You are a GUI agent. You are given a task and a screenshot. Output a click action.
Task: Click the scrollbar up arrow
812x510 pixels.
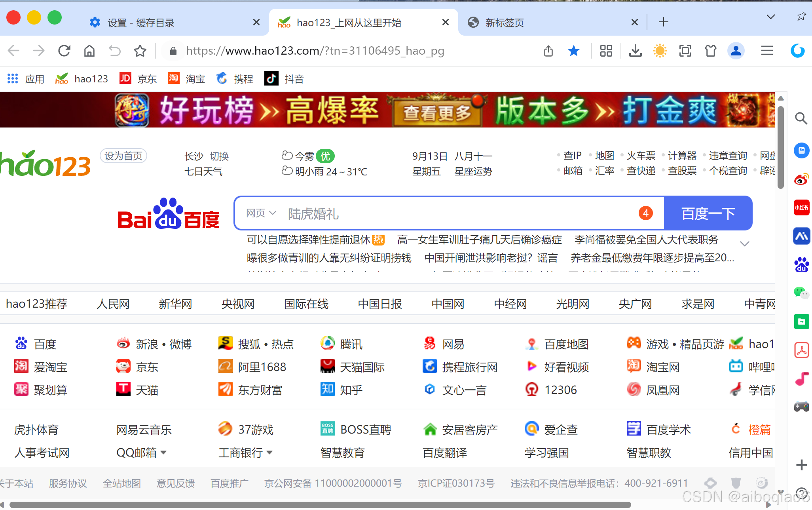click(781, 98)
